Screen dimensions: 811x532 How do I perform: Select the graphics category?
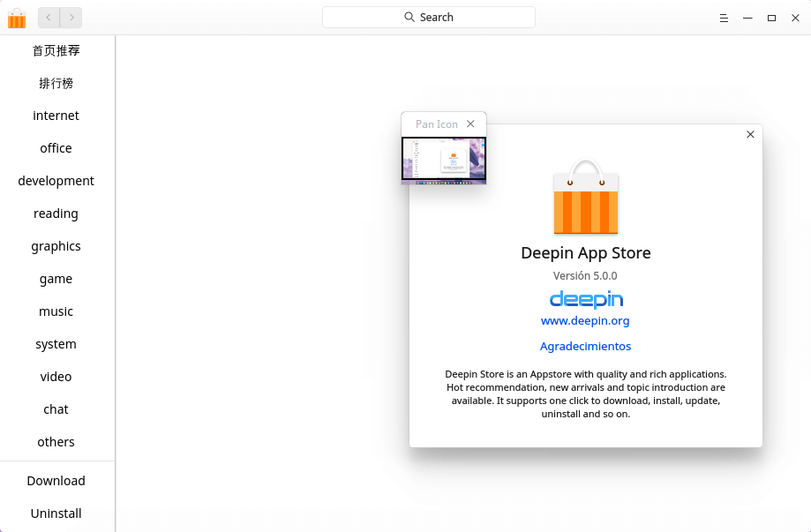click(56, 246)
